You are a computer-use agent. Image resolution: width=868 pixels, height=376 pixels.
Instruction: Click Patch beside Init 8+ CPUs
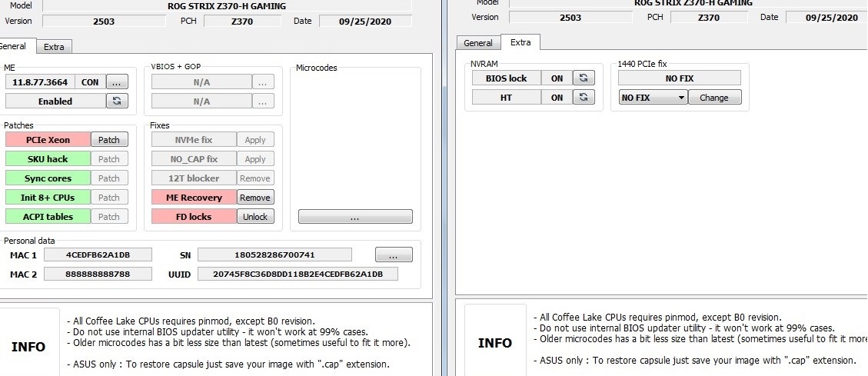pos(109,197)
